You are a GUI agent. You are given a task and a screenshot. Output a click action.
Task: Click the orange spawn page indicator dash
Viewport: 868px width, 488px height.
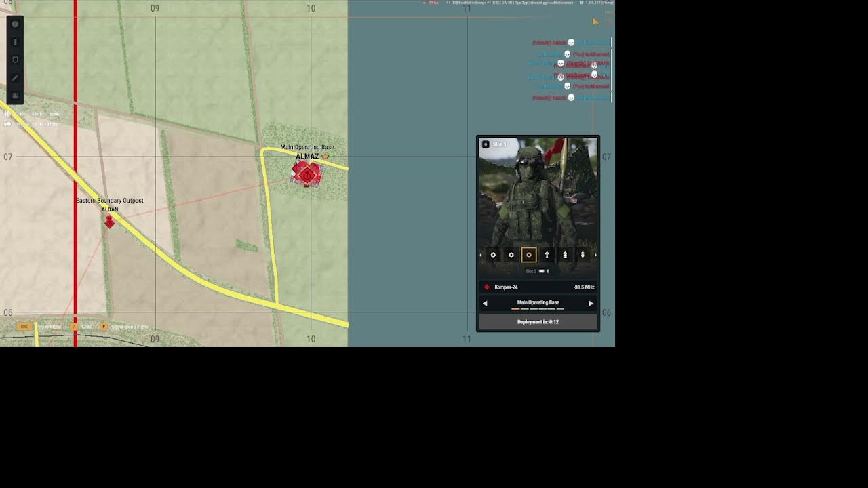tap(515, 309)
